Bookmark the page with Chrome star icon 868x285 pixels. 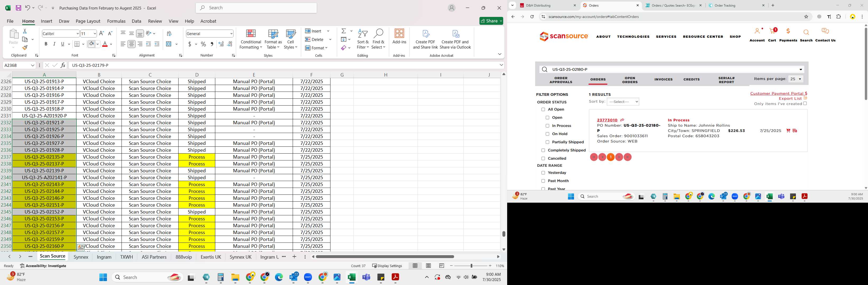806,17
